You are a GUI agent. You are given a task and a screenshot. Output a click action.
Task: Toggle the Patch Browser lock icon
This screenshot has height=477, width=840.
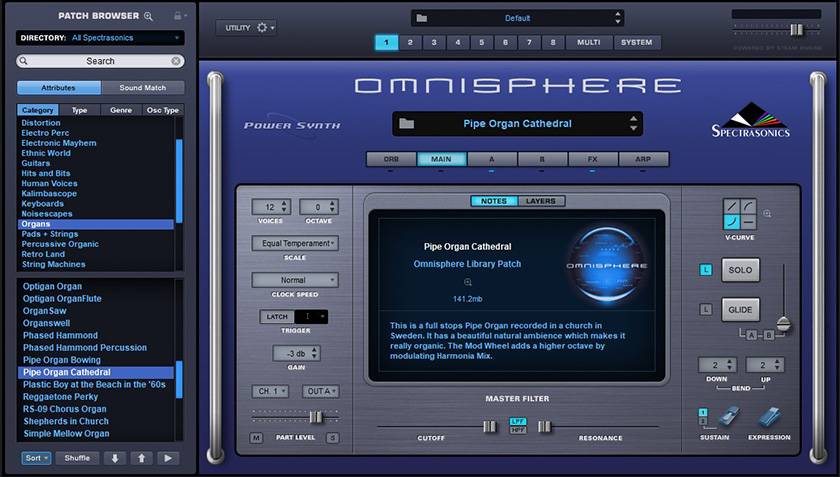(178, 16)
